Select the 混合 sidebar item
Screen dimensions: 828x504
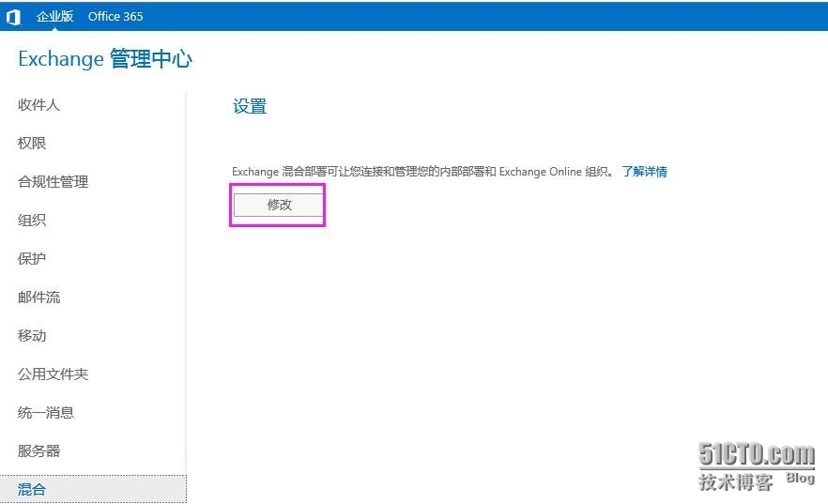[x=93, y=489]
